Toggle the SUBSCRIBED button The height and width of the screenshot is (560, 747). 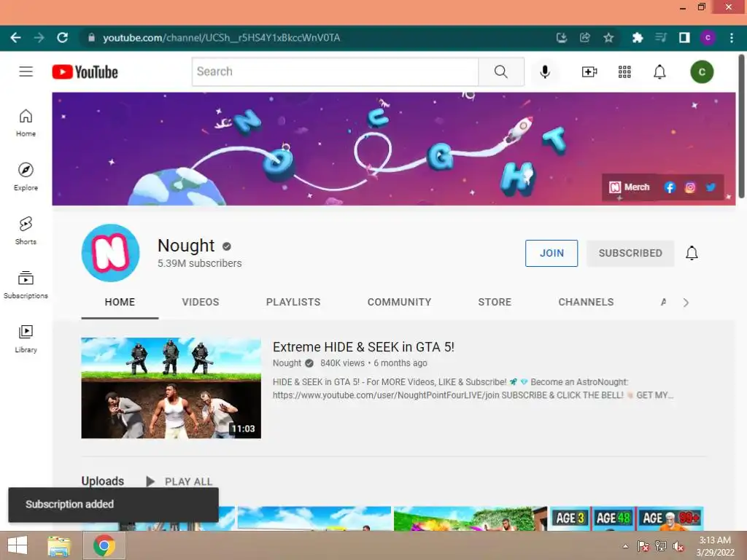[630, 253]
